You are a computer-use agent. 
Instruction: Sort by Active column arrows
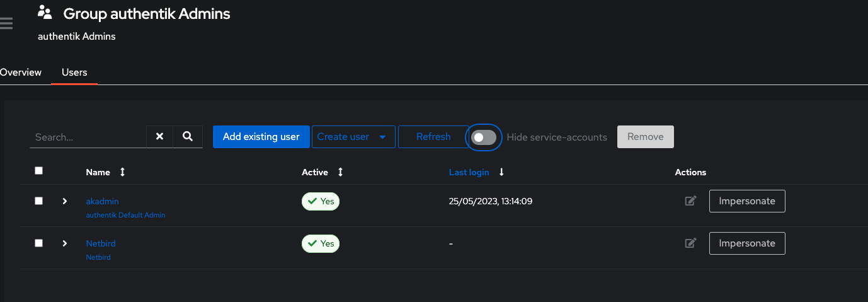[340, 172]
